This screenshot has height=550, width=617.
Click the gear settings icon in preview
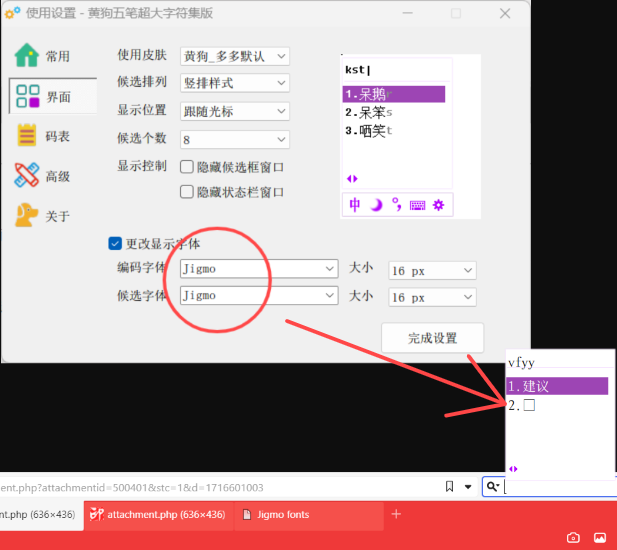(x=438, y=205)
